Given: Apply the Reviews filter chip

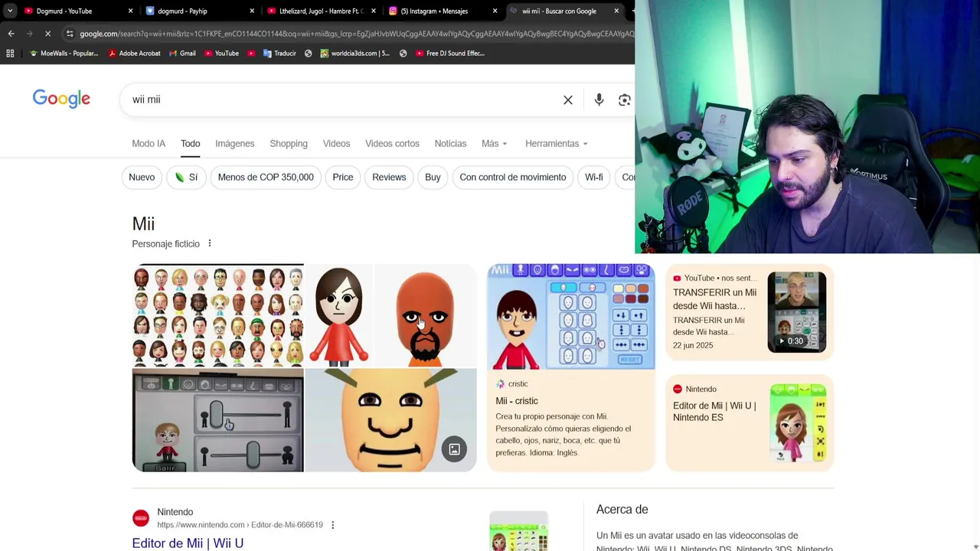Looking at the screenshot, I should (389, 178).
